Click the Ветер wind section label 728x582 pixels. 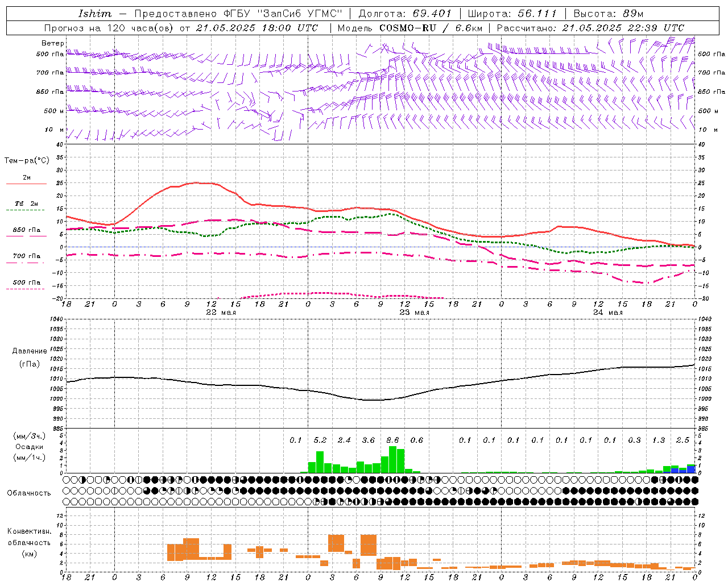point(52,43)
